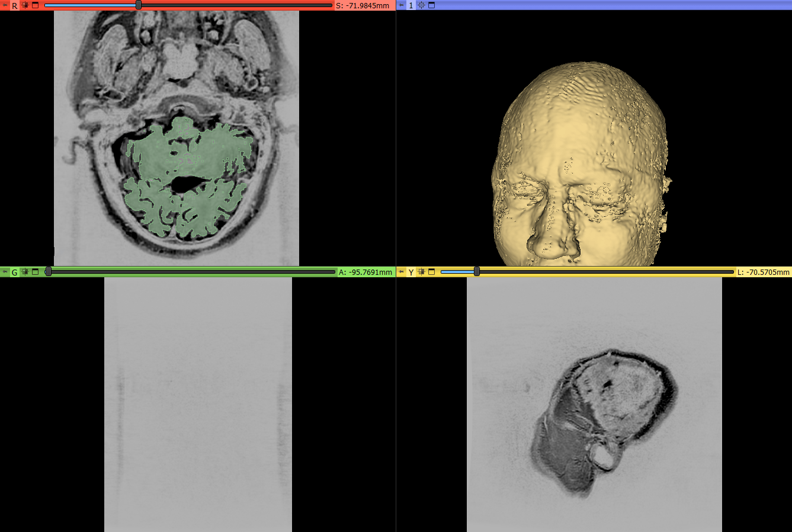
Task: Maximize the Red slice view
Action: tap(35, 5)
